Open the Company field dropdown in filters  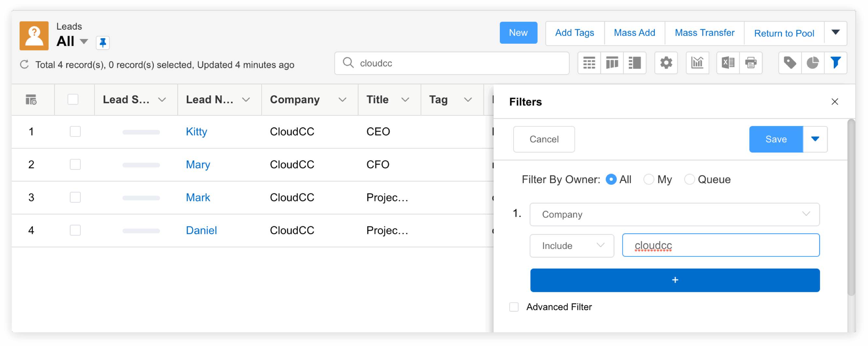pos(674,214)
